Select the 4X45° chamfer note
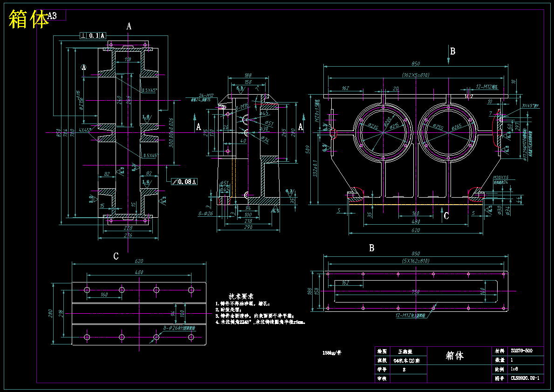This screenshot has width=554, height=392. [85, 130]
